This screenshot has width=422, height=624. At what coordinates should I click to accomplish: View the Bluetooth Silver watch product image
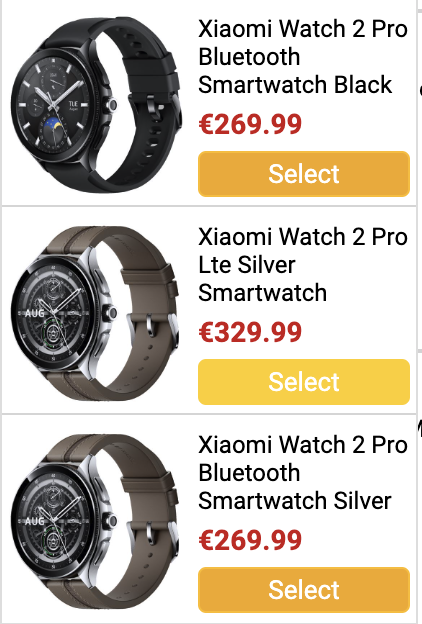pos(96,521)
